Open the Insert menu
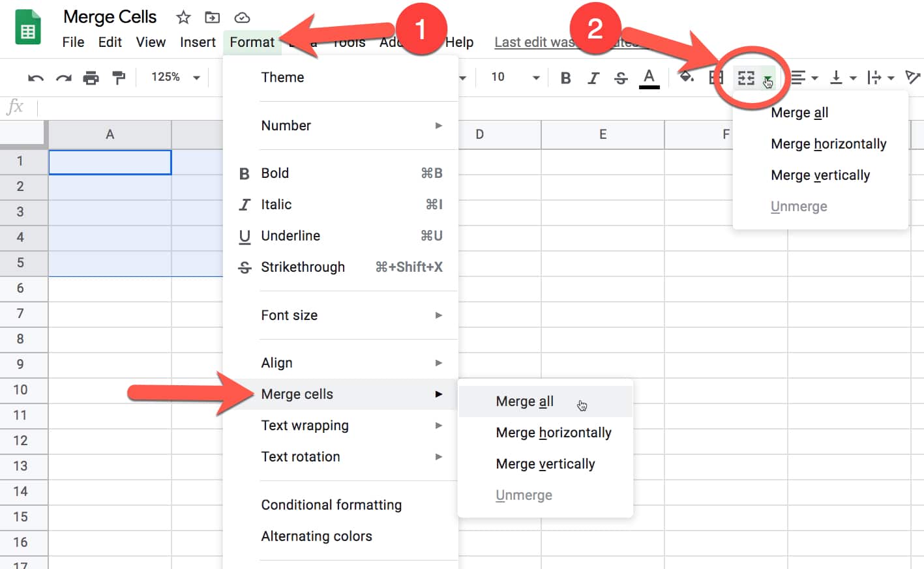 coord(198,42)
